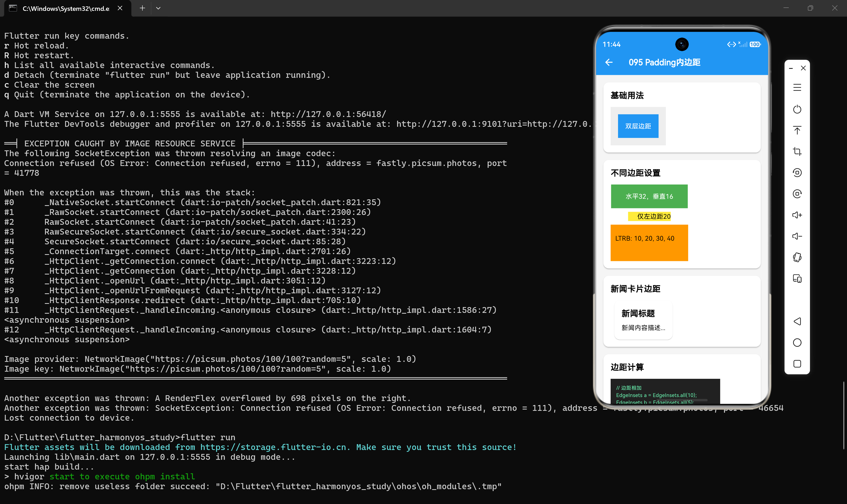The image size is (847, 504).
Task: Click the "r Hot reload." line
Action: [37, 46]
